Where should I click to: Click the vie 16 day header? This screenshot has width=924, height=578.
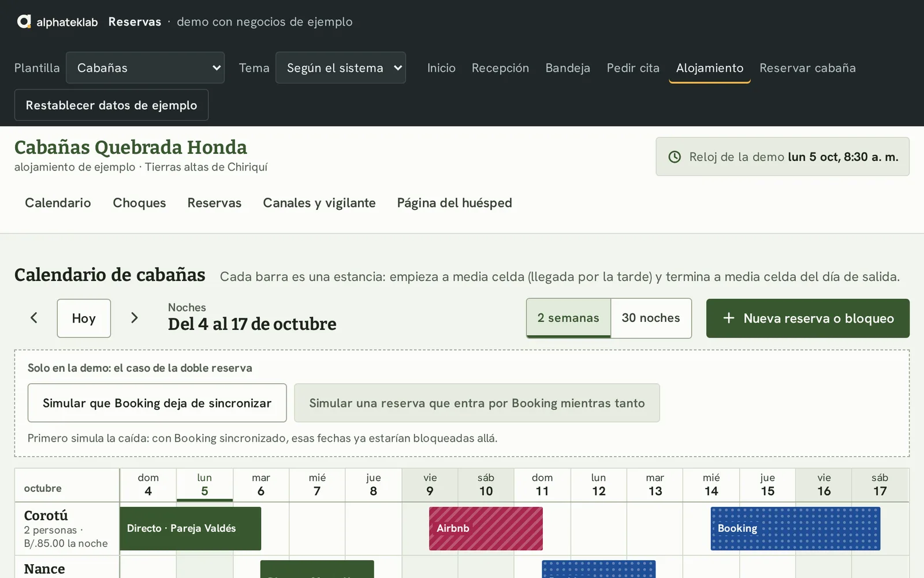pos(824,485)
